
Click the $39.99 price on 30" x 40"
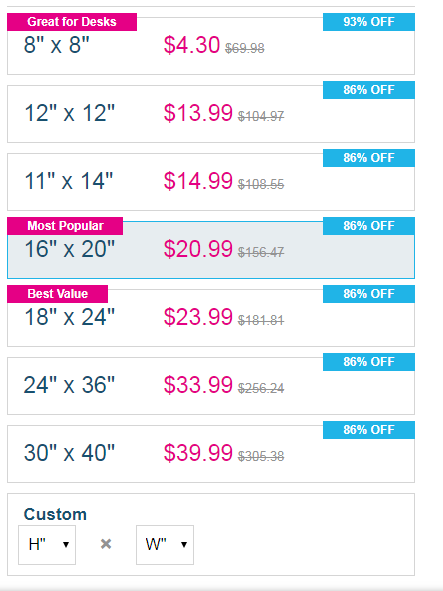[198, 453]
